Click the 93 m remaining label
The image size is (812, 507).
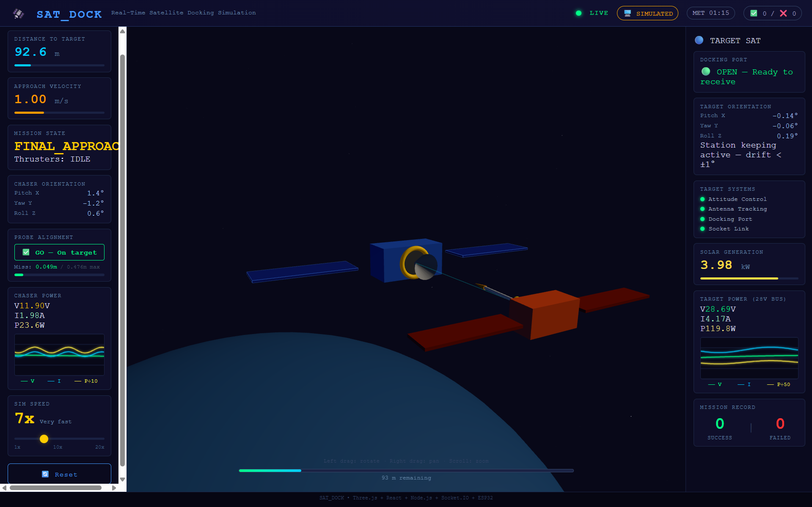pos(406,478)
